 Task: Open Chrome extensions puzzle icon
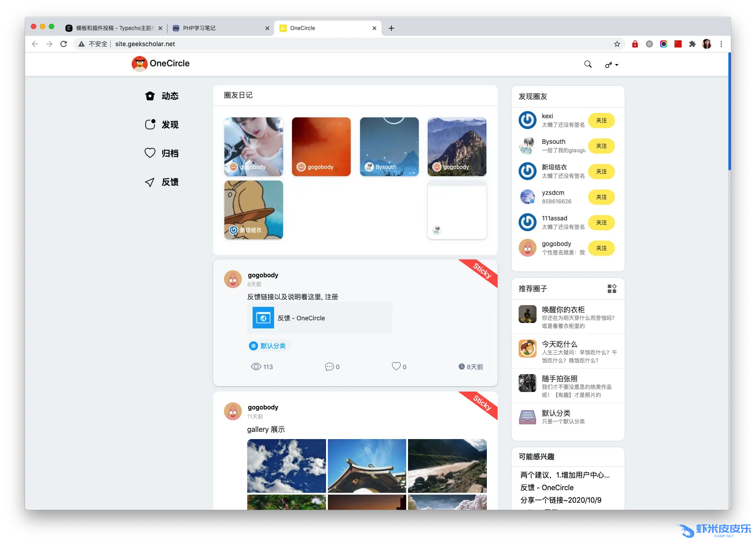(692, 44)
